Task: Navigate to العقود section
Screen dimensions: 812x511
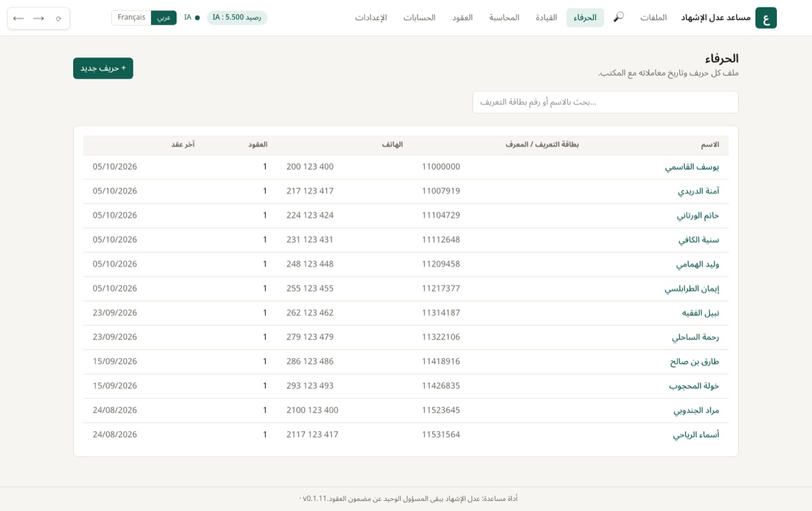Action: (x=462, y=18)
